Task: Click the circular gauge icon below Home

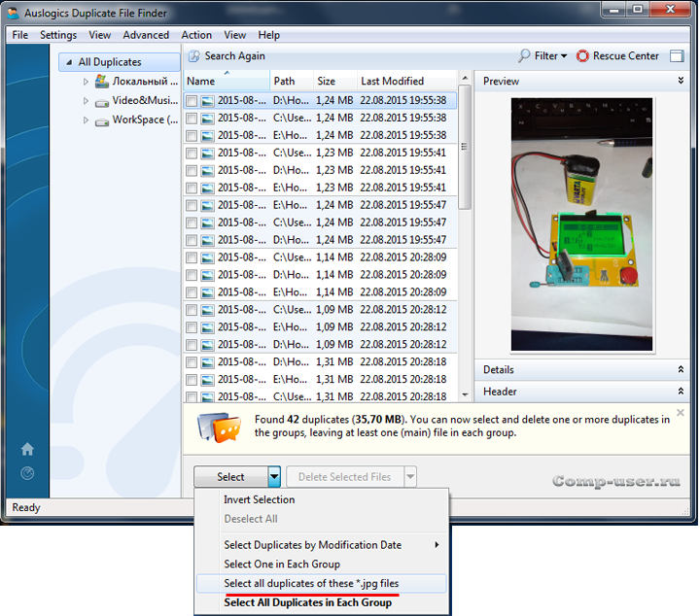Action: pyautogui.click(x=27, y=473)
